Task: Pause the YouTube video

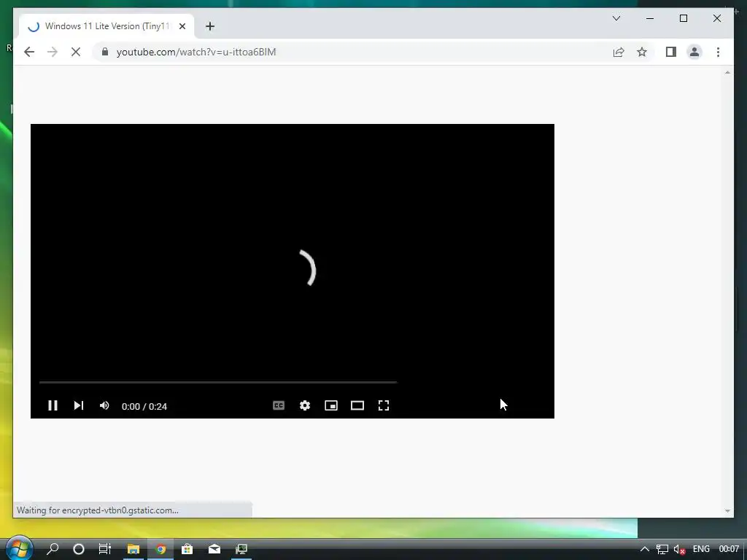Action: click(x=53, y=405)
